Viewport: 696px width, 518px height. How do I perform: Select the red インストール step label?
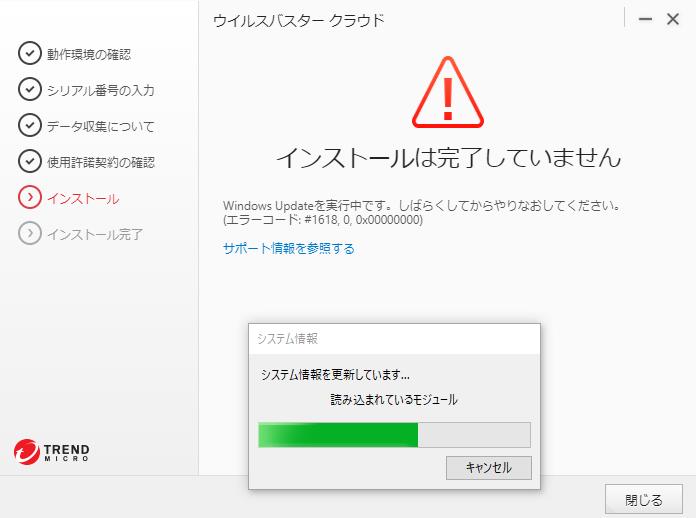pyautogui.click(x=83, y=198)
